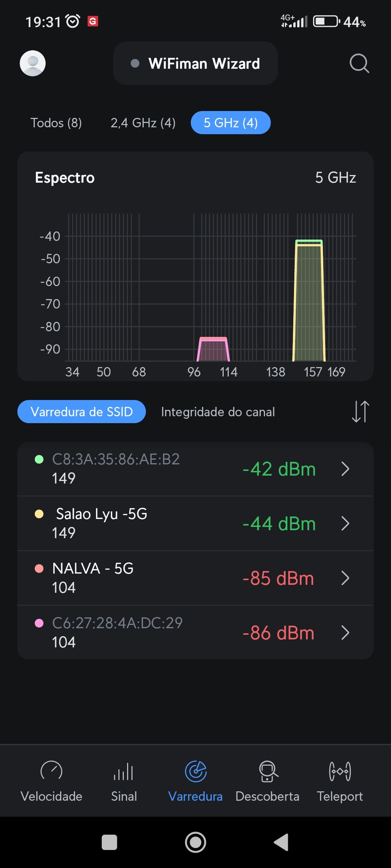Tap the search magnifier icon
Viewport: 391px width, 868px height.
click(x=359, y=63)
